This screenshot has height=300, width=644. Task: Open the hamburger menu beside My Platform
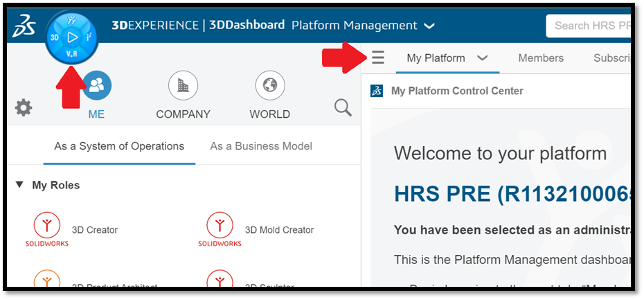click(377, 58)
